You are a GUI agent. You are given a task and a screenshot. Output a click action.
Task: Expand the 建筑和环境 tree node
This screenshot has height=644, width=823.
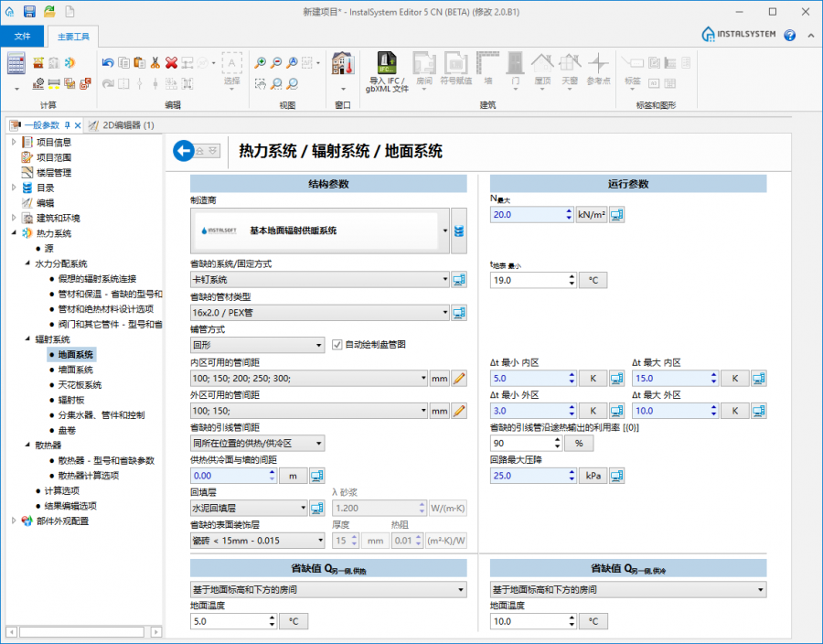click(14, 218)
